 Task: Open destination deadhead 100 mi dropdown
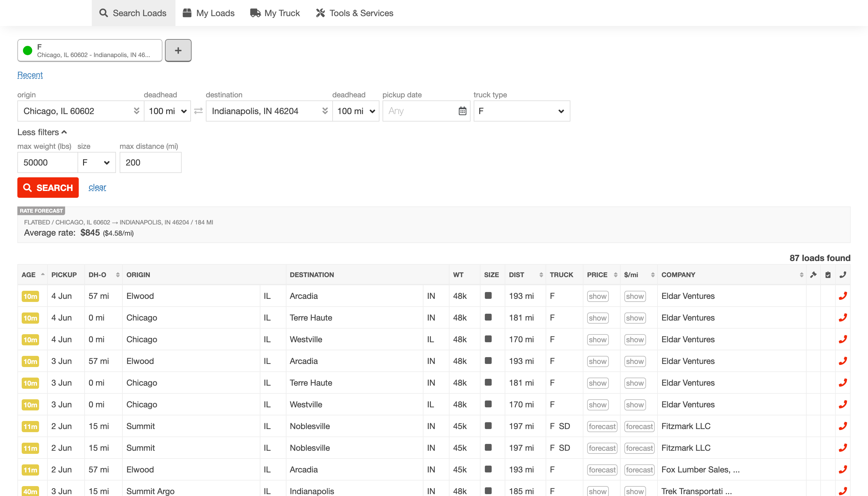356,111
